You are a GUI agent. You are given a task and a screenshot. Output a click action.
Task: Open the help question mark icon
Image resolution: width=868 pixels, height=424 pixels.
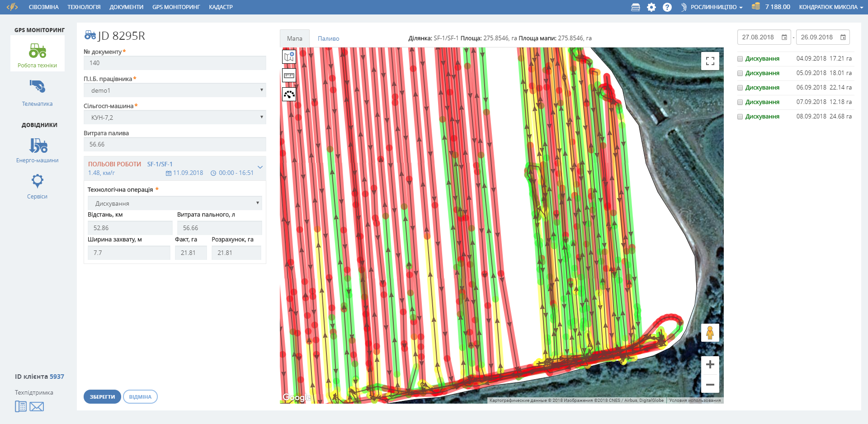click(667, 7)
